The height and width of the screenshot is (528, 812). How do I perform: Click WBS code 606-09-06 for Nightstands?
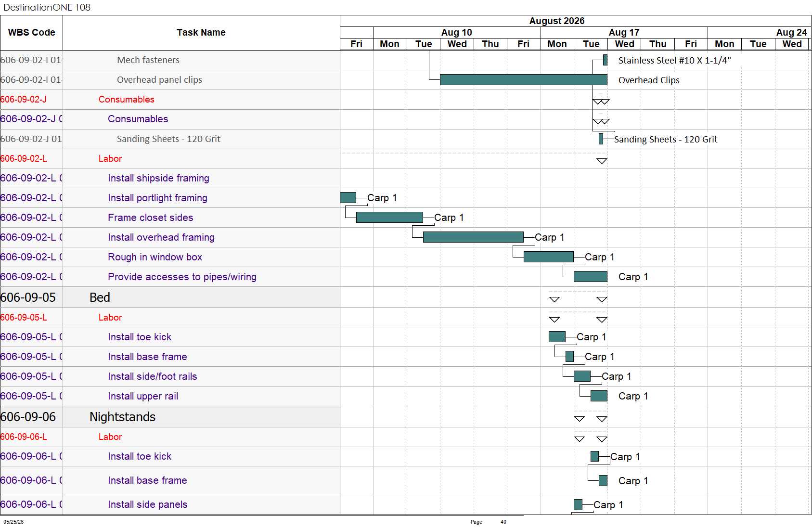(28, 417)
